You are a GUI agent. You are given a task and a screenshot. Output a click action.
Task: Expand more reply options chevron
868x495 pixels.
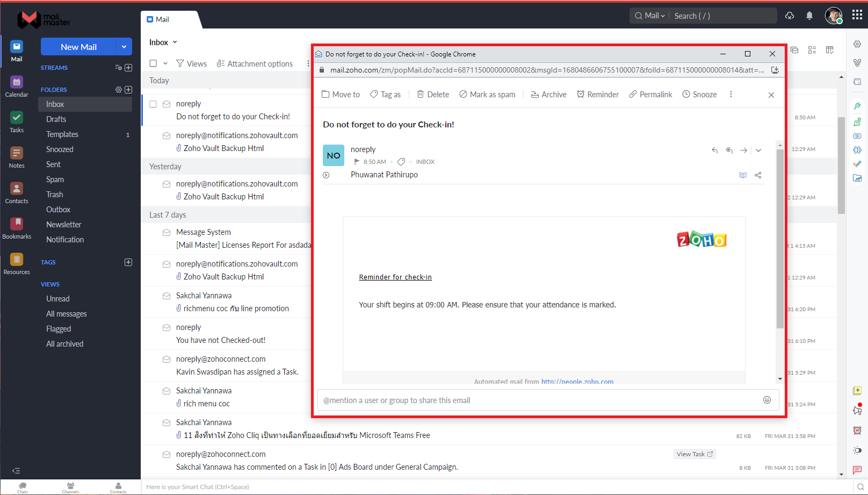tap(758, 150)
